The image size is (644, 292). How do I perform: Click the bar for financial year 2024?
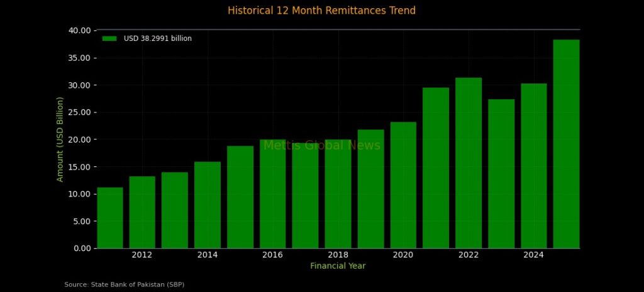[533, 166]
